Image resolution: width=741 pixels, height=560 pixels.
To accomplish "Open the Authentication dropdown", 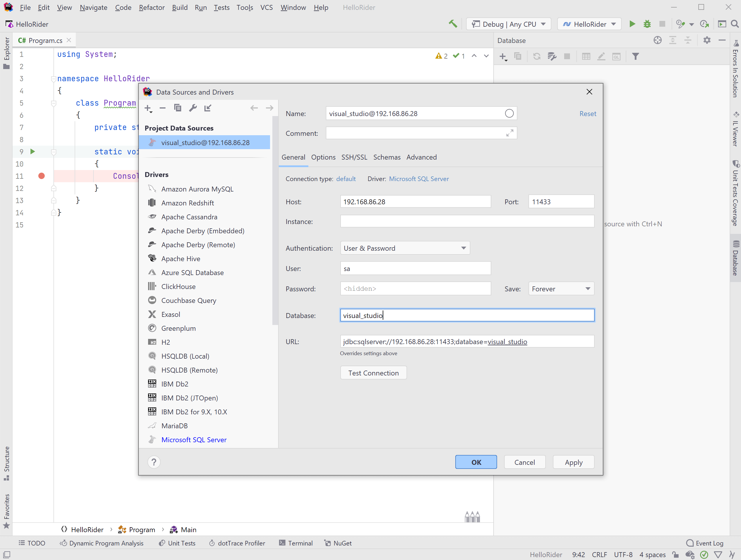I will point(405,248).
